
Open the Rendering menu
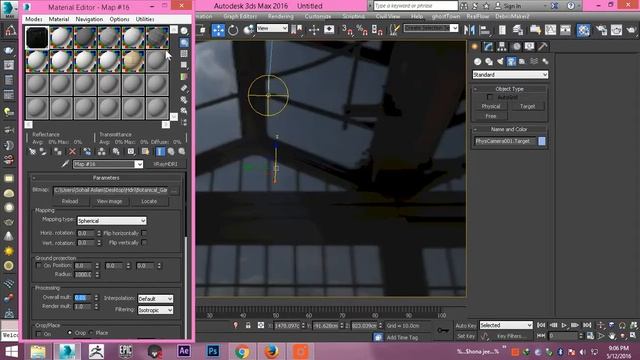tap(280, 16)
